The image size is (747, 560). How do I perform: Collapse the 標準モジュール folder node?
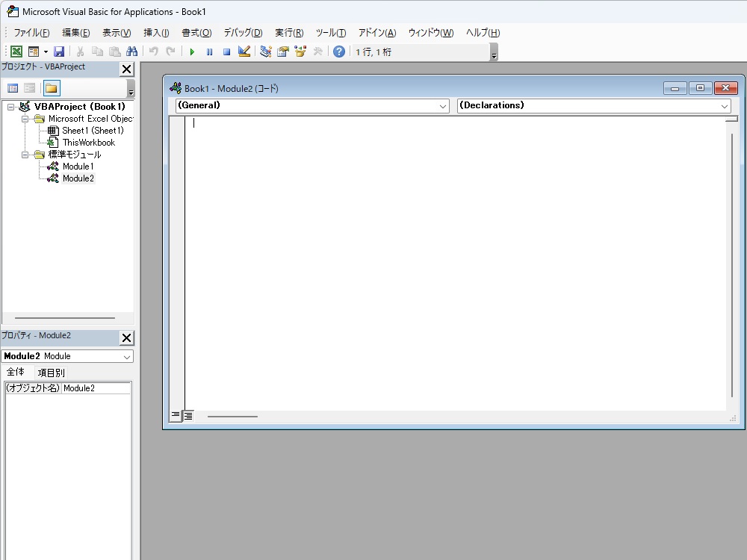click(x=25, y=155)
